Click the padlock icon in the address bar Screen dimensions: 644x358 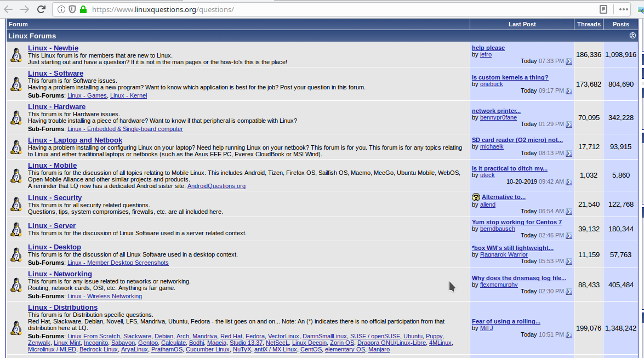[x=83, y=9]
